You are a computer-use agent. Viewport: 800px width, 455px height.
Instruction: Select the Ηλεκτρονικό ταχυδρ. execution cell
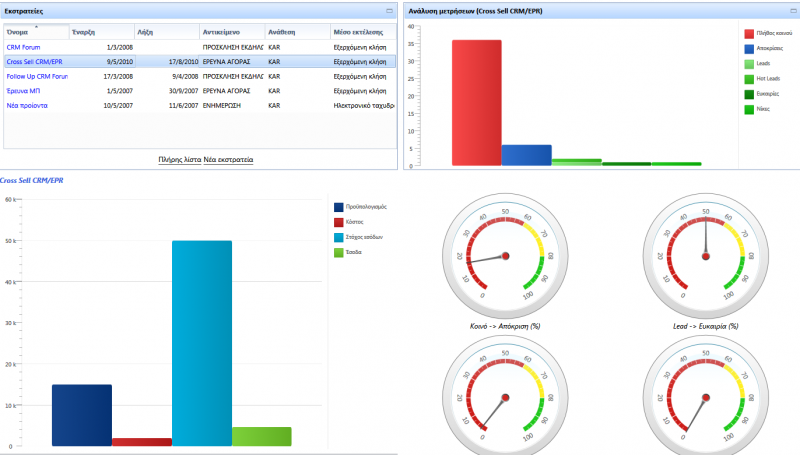(363, 106)
